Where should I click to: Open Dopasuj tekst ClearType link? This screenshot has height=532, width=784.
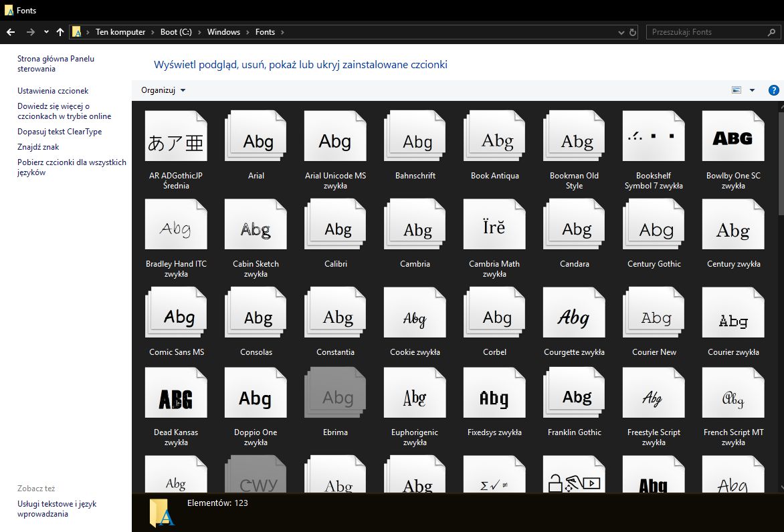pyautogui.click(x=60, y=132)
